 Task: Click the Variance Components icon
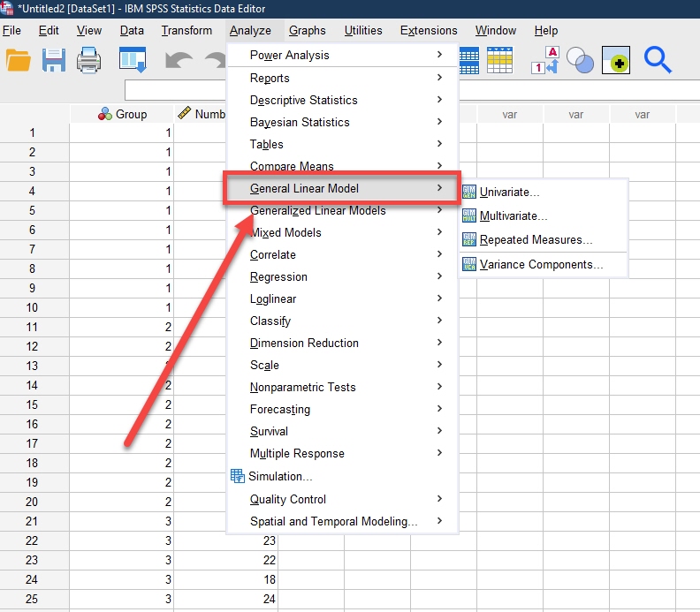pyautogui.click(x=469, y=264)
